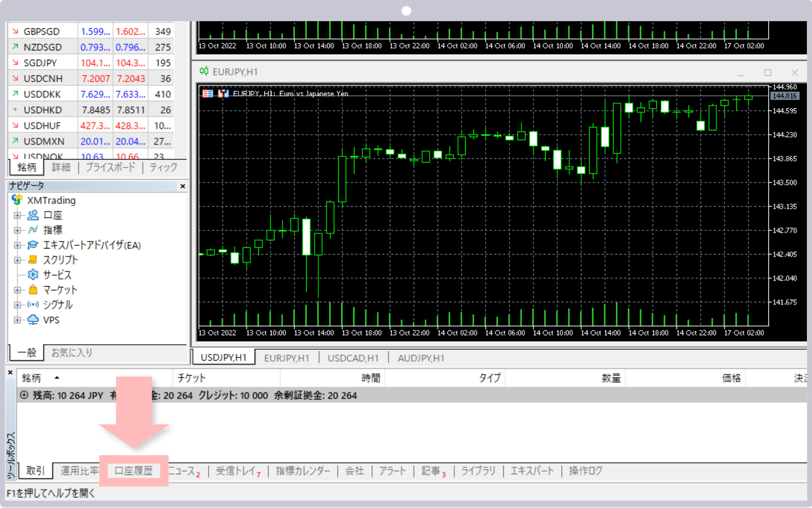812x508 pixels.
Task: Click the 口座 accounts icon in Navigator
Action: coord(33,215)
